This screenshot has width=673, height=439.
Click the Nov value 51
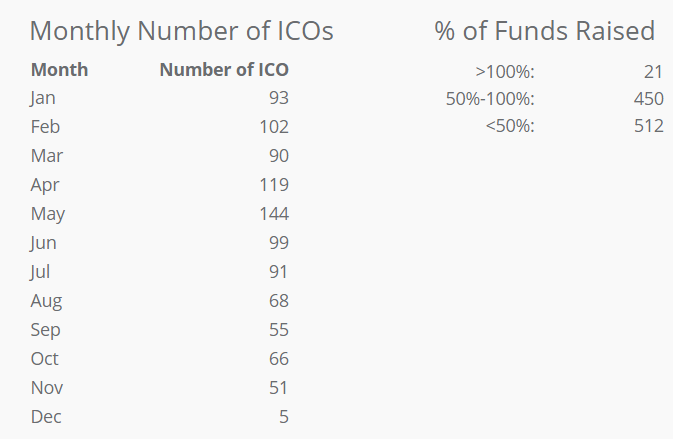tap(278, 388)
